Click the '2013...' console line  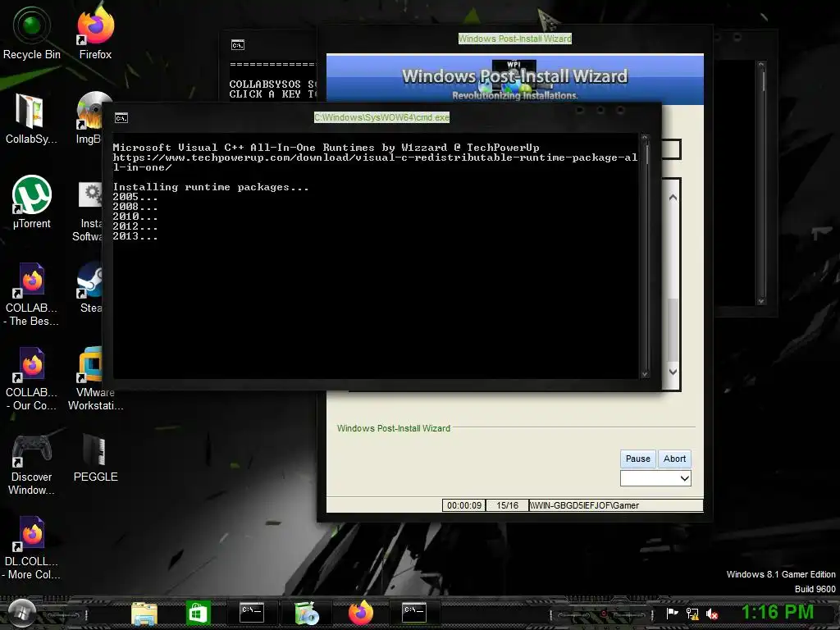tap(135, 236)
